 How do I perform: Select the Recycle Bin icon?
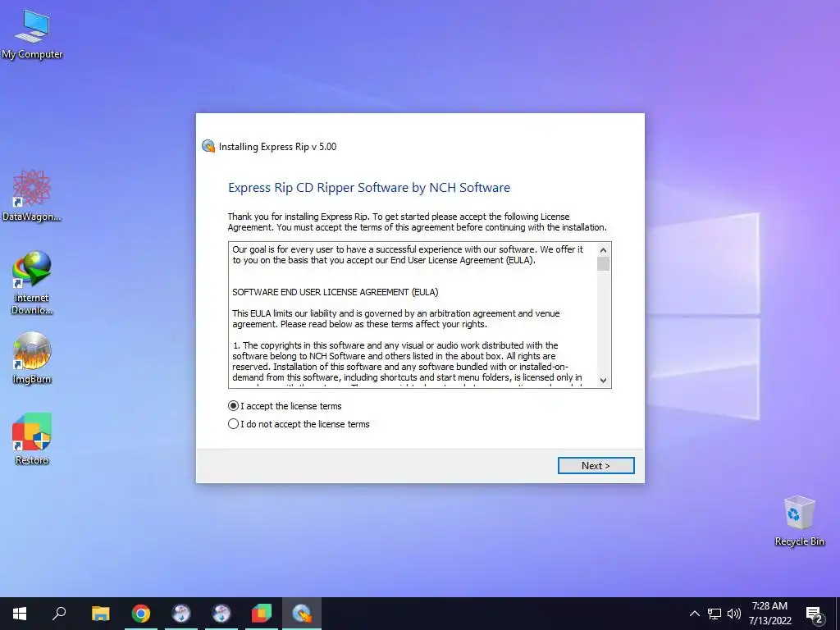[x=799, y=521]
